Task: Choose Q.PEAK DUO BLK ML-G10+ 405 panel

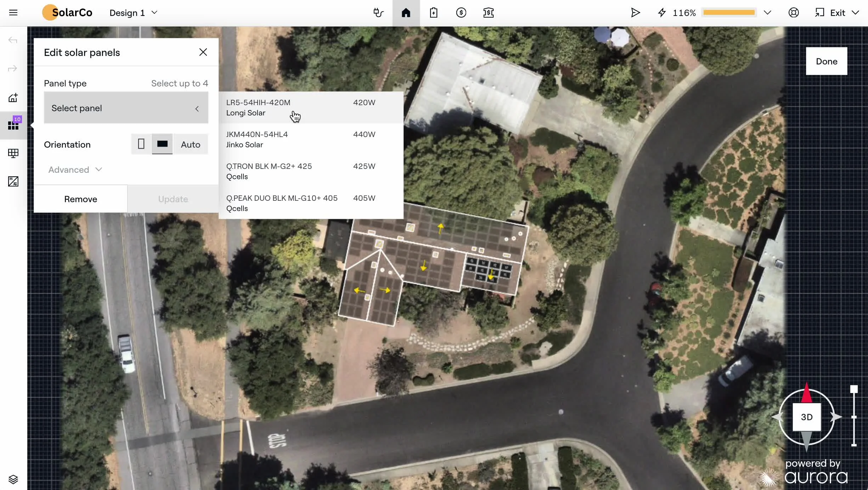Action: tap(311, 203)
